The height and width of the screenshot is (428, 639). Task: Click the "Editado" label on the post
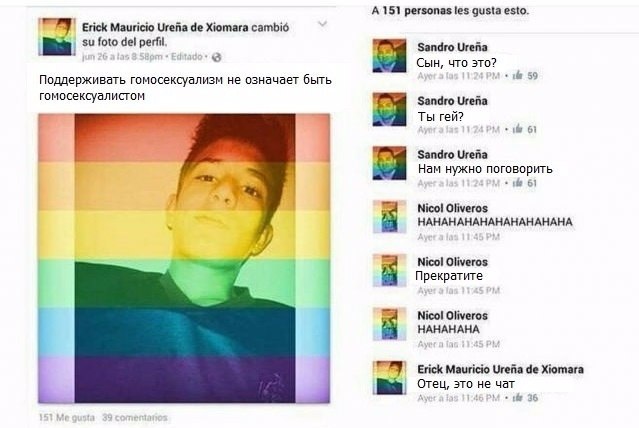point(187,57)
